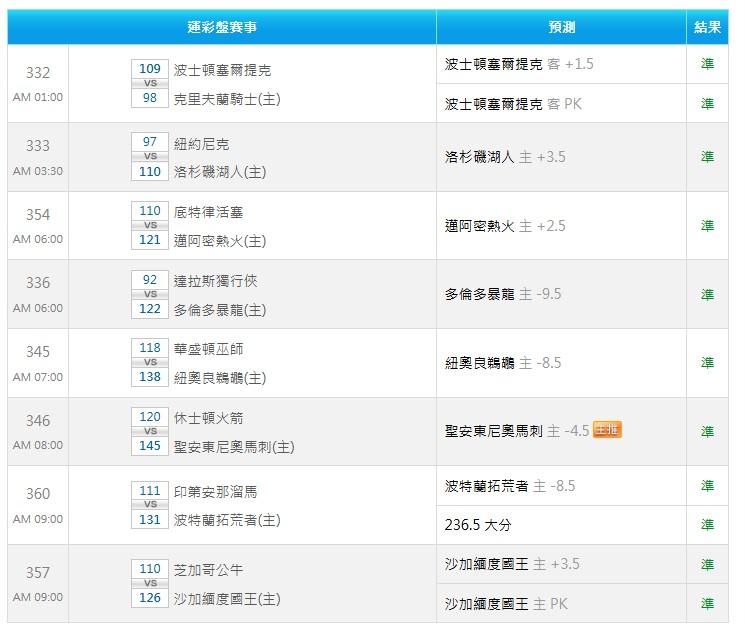Click team name 克里夫蘭騎士(主)

(227, 99)
